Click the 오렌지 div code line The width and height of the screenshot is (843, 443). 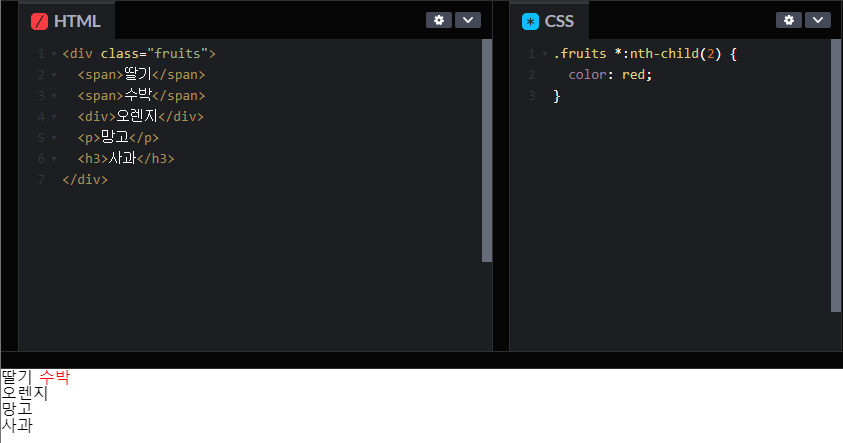point(141,117)
